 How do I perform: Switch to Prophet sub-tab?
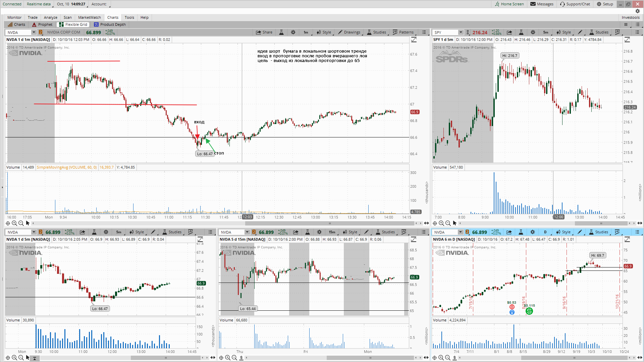point(43,24)
